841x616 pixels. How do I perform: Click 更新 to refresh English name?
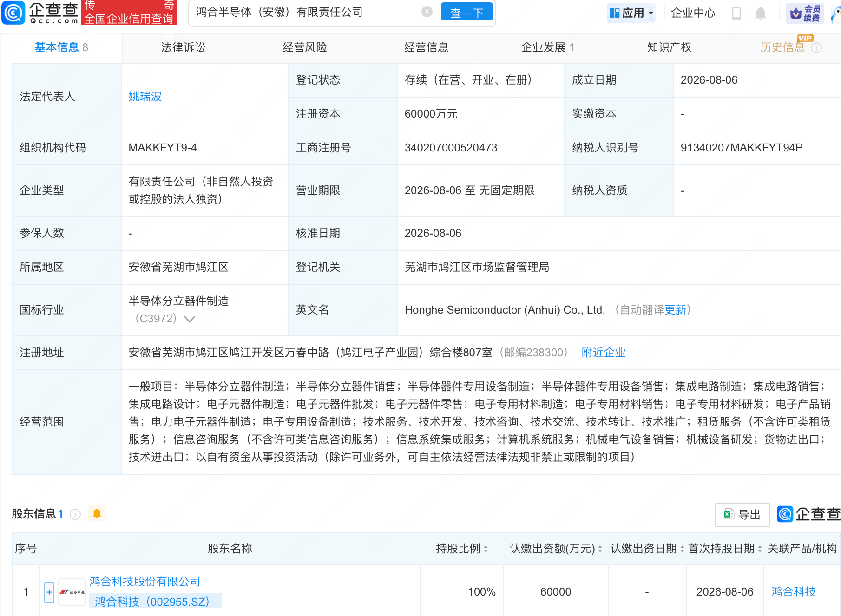675,310
